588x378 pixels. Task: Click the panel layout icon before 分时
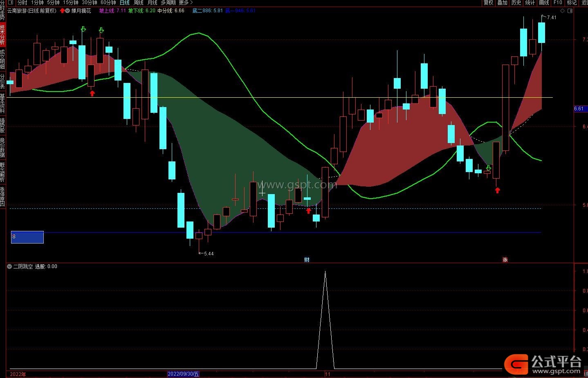(x=11, y=2)
